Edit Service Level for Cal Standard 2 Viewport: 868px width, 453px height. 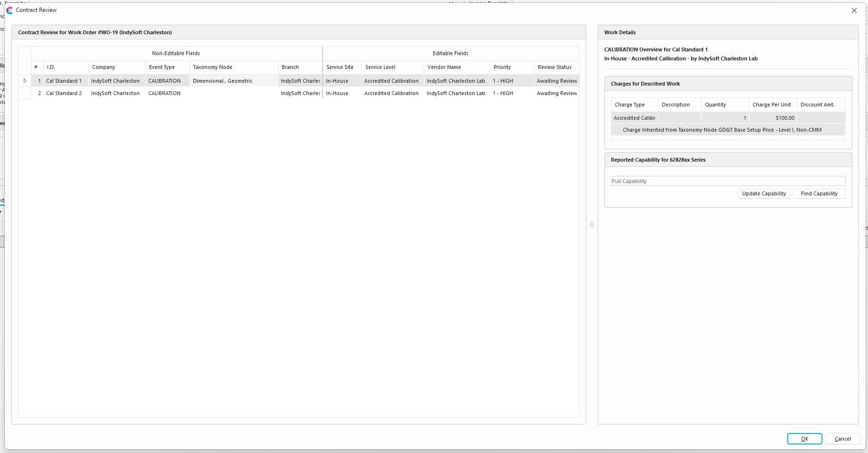click(391, 93)
